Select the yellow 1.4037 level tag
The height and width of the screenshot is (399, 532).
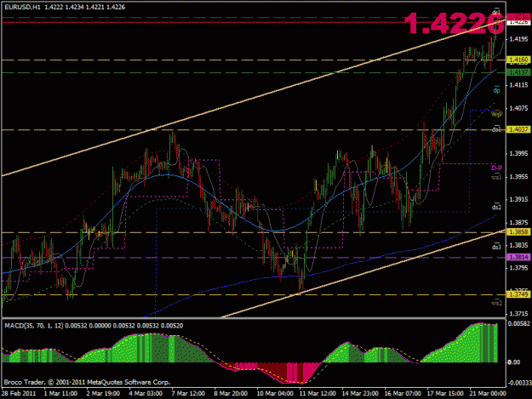coord(518,129)
